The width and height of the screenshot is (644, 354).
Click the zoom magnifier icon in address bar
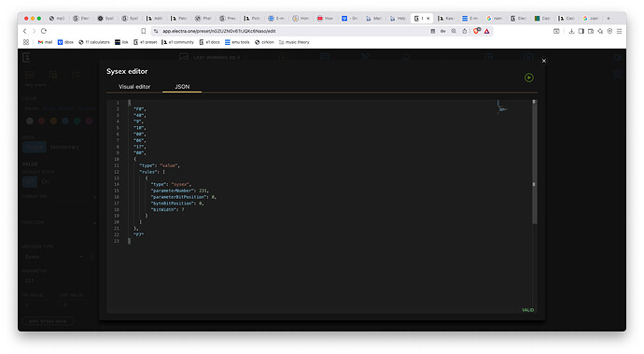tap(454, 31)
